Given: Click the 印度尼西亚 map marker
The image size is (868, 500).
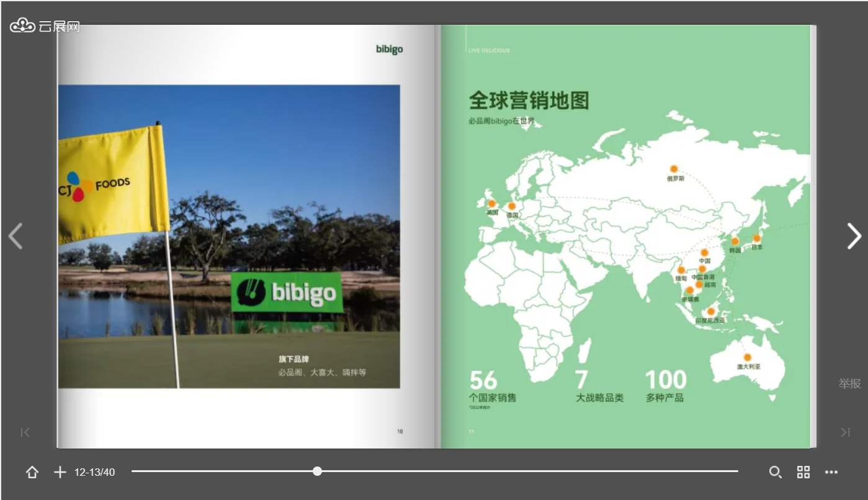Looking at the screenshot, I should [711, 311].
